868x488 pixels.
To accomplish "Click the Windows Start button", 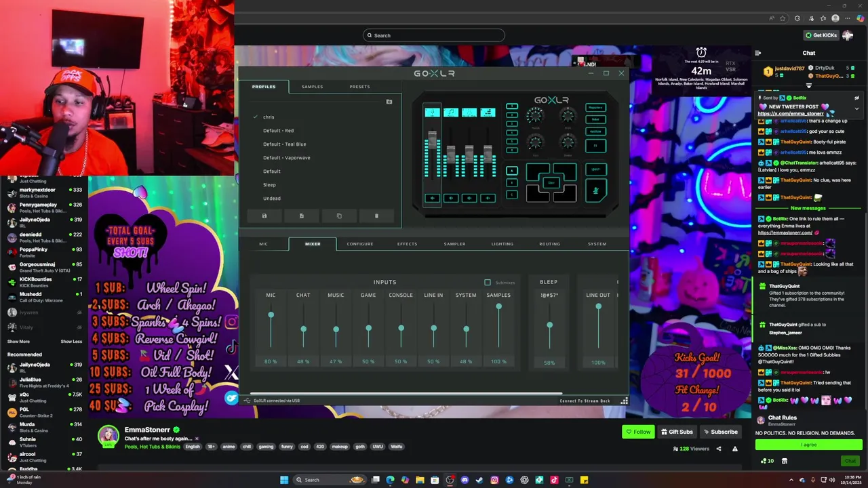I will (284, 480).
